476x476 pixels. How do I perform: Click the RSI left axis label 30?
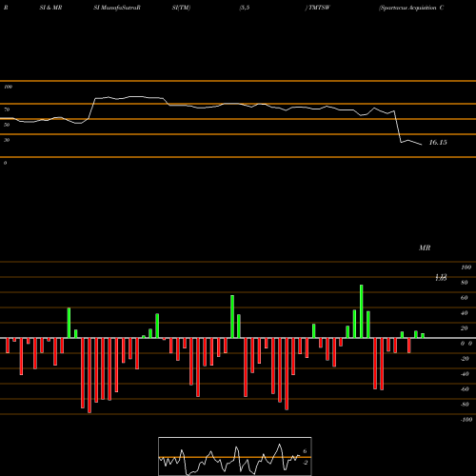click(7, 140)
